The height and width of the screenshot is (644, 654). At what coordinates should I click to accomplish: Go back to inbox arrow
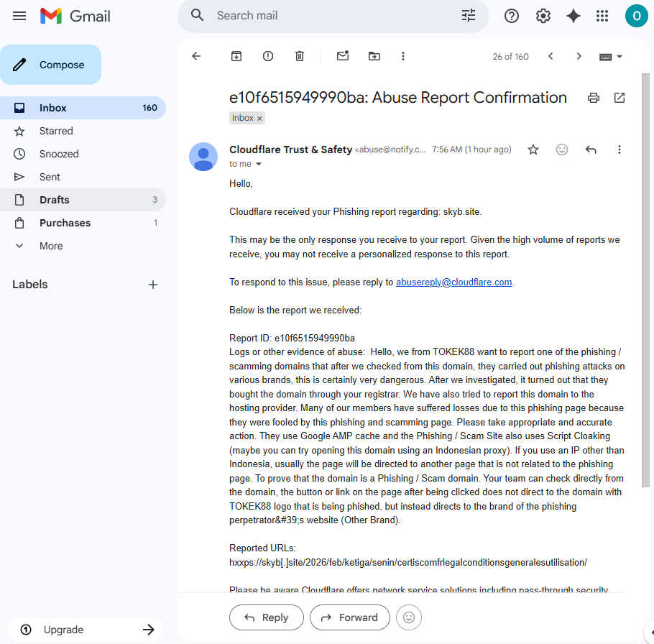click(196, 56)
